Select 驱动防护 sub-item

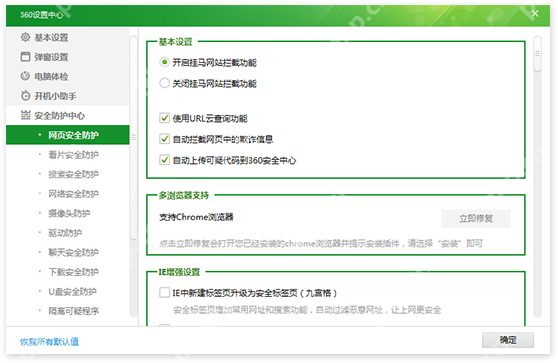67,233
